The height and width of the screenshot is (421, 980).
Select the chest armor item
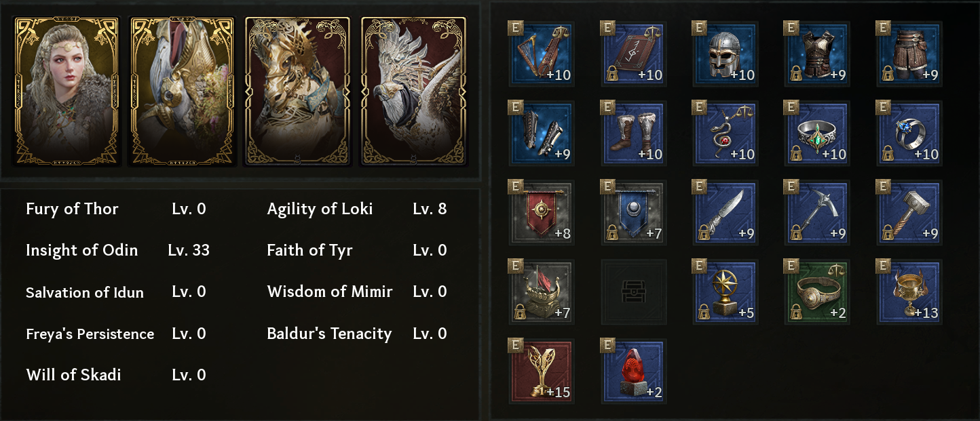pyautogui.click(x=816, y=54)
